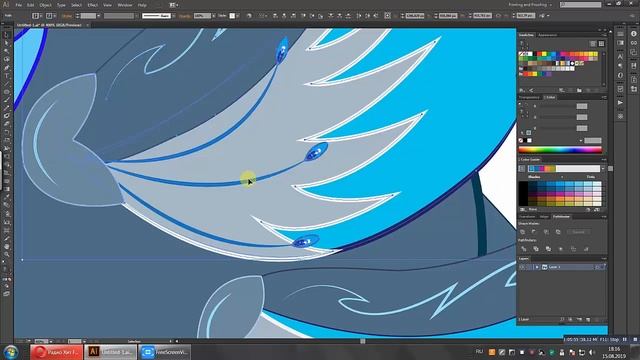Open stroke weight dropdown
This screenshot has width=640, height=360.
(x=98, y=16)
